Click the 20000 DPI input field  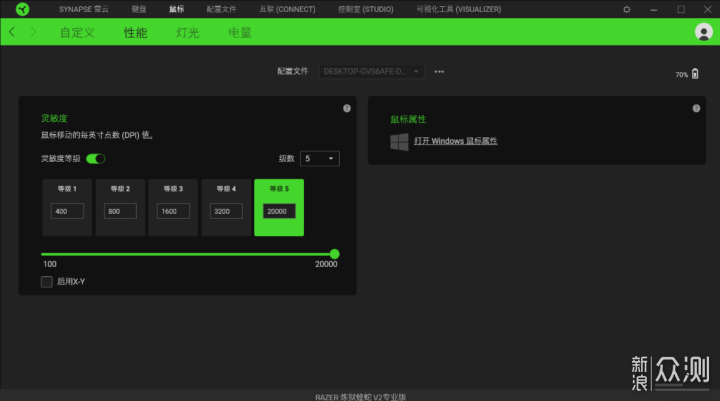point(279,211)
